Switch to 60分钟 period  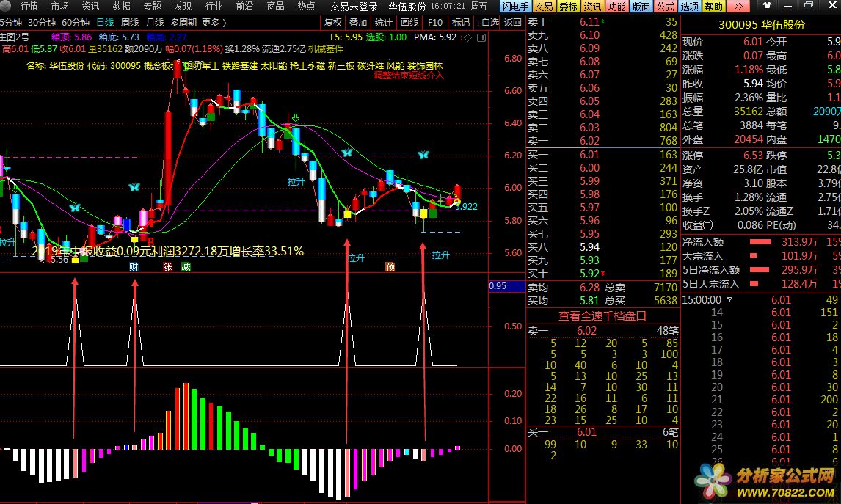[x=75, y=23]
